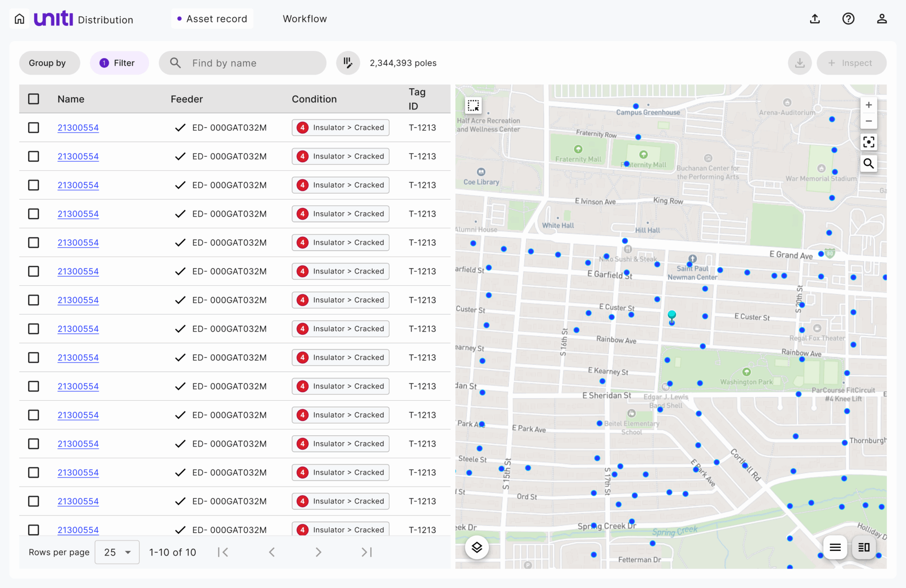Zoom in on the map
This screenshot has width=906, height=588.
click(x=869, y=105)
